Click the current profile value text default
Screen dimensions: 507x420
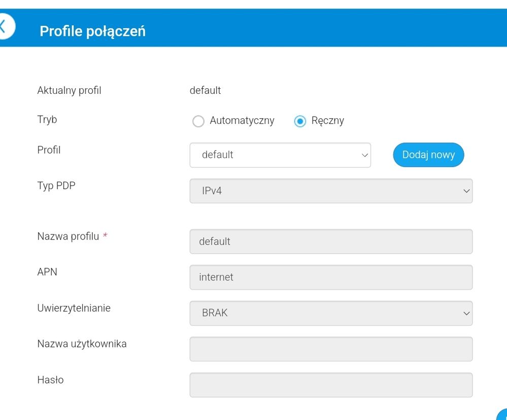205,90
